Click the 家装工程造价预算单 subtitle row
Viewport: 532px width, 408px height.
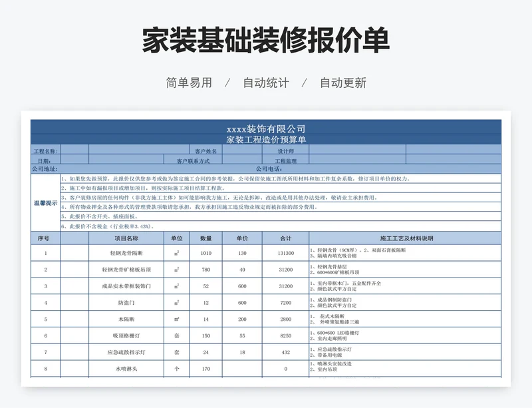(x=266, y=139)
